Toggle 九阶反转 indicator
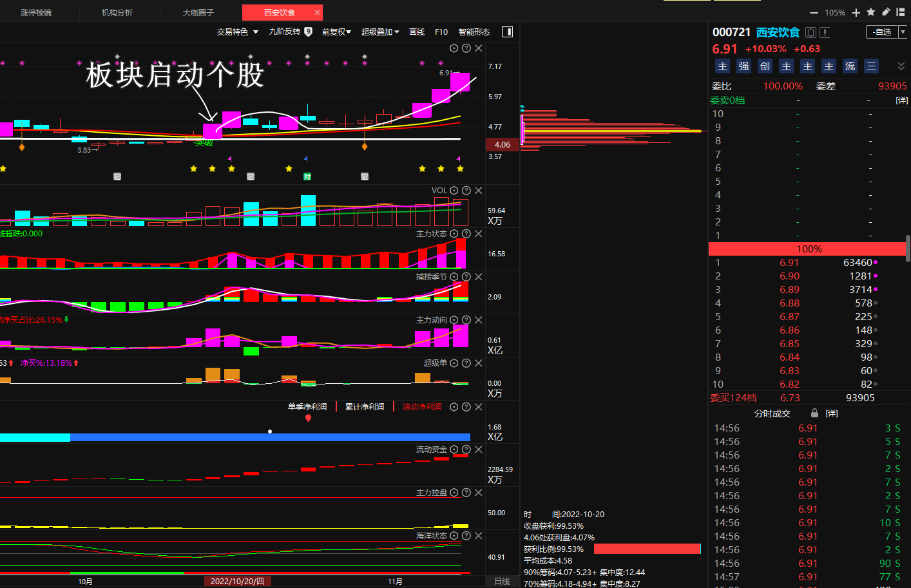911x588 pixels. (291, 32)
